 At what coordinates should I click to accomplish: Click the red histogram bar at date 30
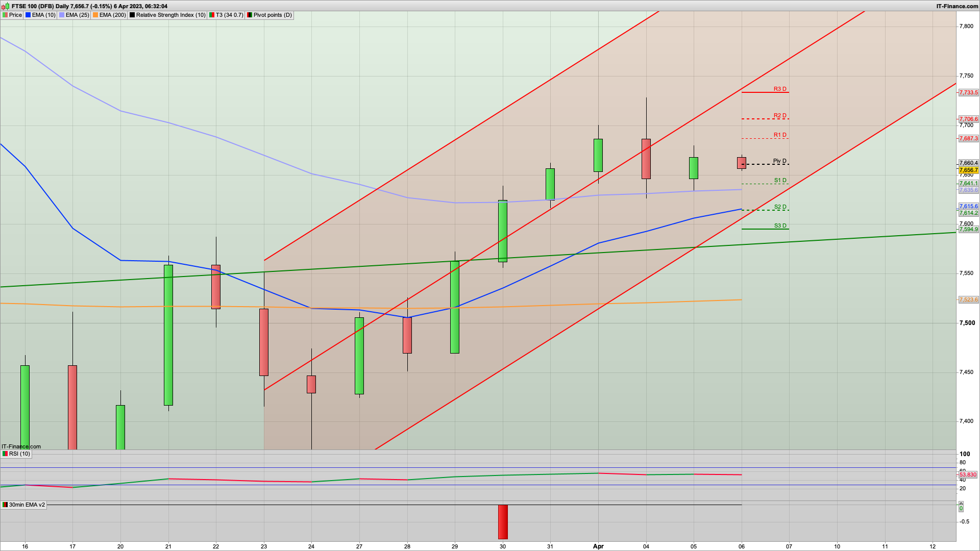(x=503, y=522)
